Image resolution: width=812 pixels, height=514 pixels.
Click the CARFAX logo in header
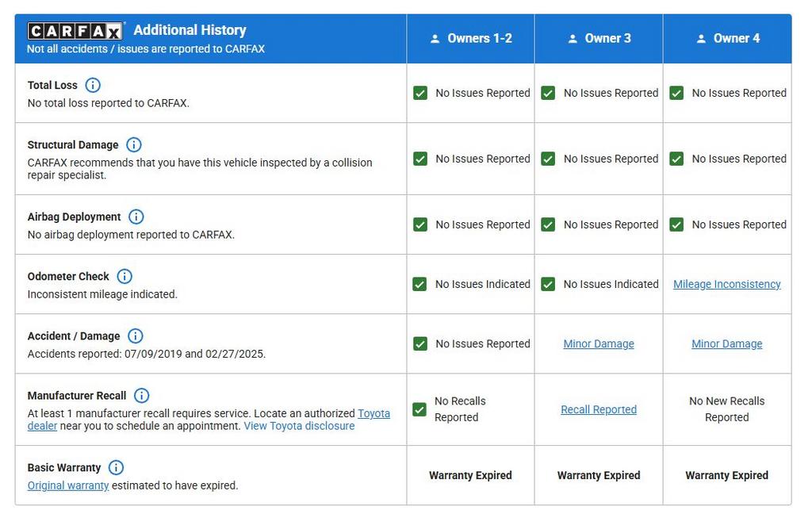[75, 31]
